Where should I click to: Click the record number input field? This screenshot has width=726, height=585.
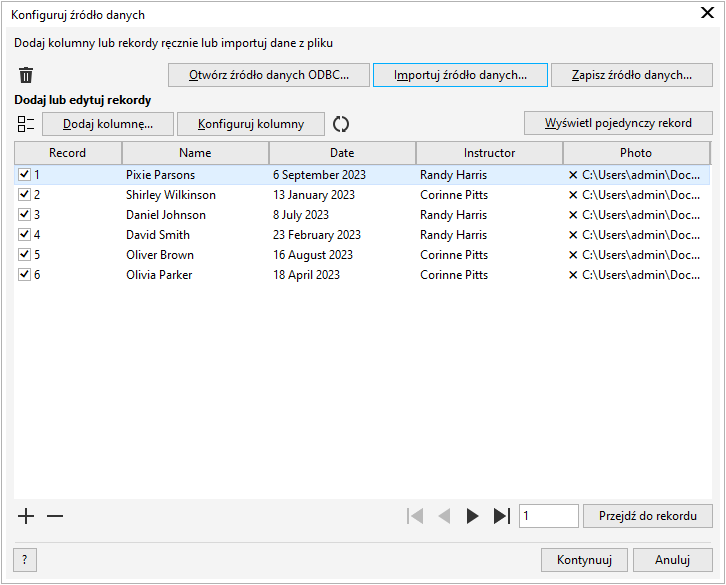548,516
